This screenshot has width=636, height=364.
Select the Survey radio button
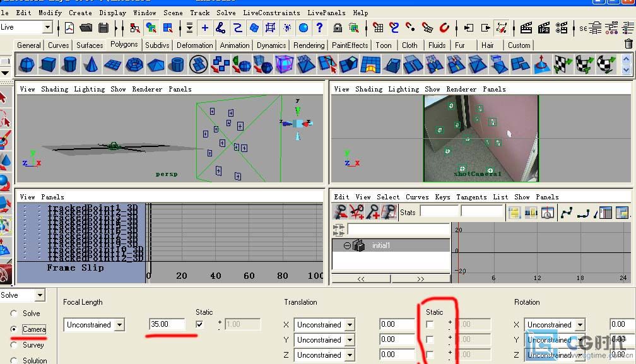coord(14,345)
